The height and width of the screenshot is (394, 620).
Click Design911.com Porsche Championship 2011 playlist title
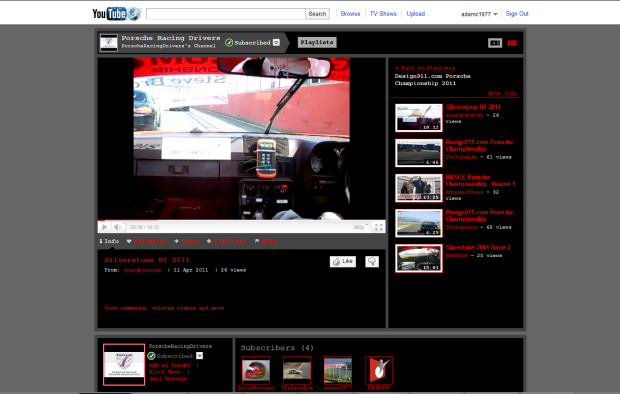433,80
